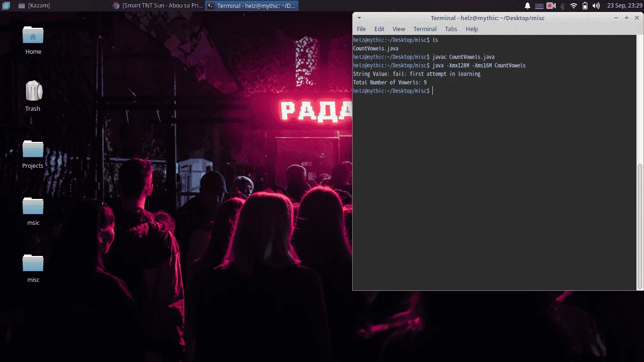
Task: Click the first prompt line with 'ls'
Action: coord(396,40)
